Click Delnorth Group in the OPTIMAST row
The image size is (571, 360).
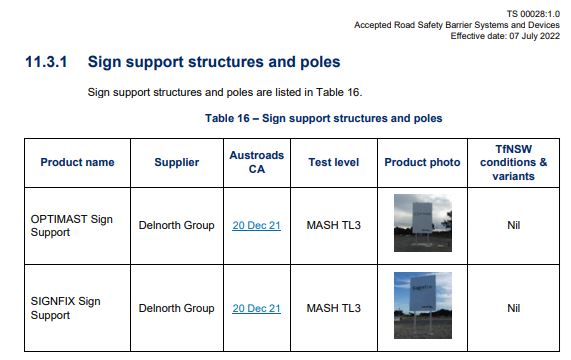tap(177, 225)
